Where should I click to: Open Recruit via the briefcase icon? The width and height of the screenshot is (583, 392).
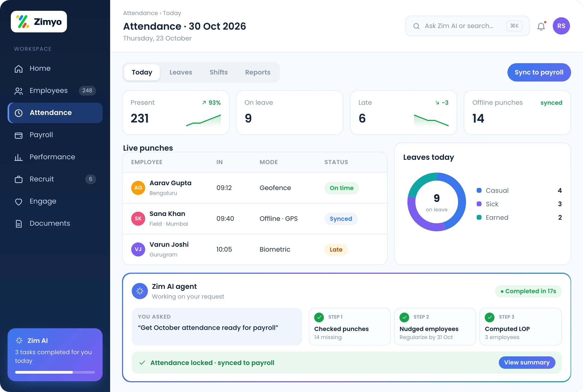[19, 179]
